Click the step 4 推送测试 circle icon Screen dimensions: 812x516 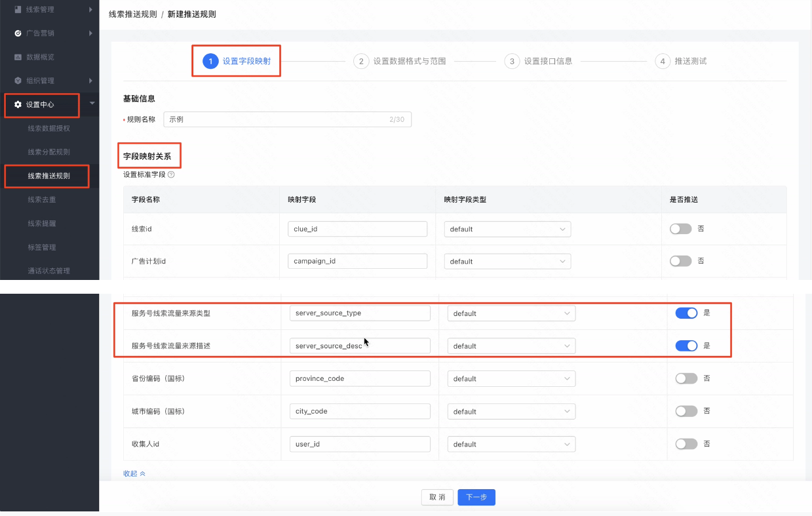click(663, 61)
